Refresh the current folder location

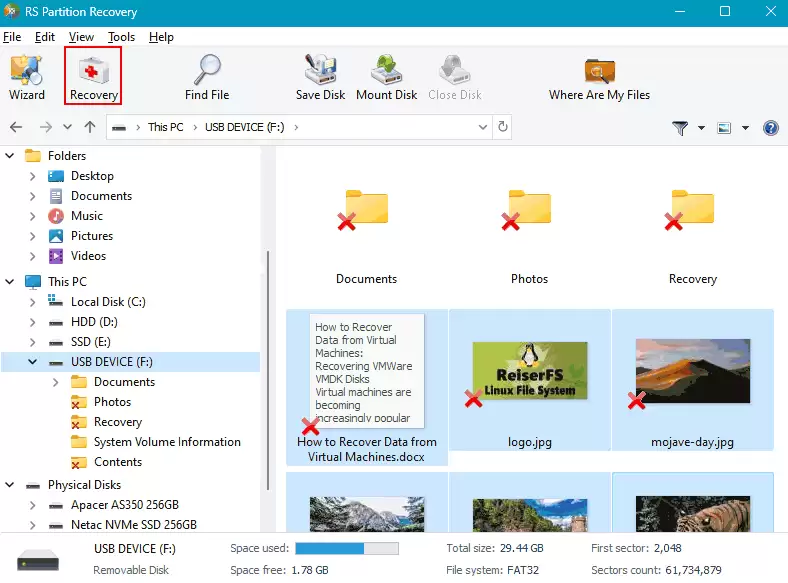[503, 127]
